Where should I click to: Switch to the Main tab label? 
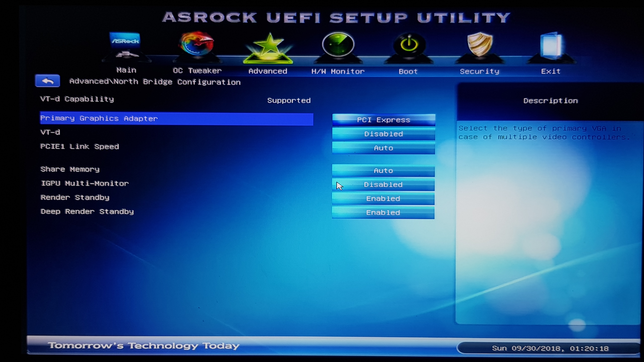point(126,70)
